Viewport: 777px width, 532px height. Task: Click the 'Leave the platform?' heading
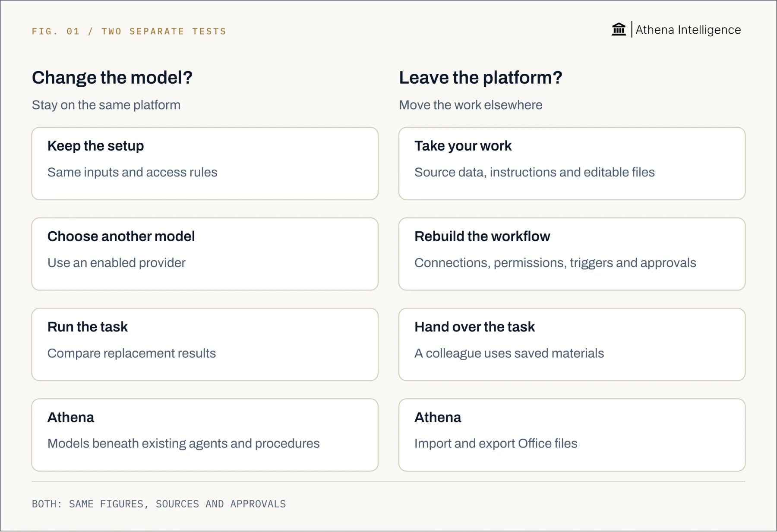coord(480,78)
